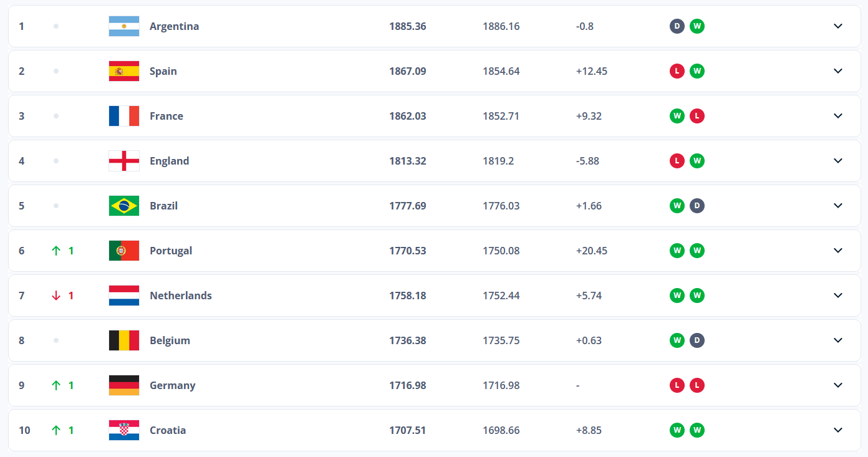Click the Belgium flag thumbnail
This screenshot has height=457, width=868.
point(124,340)
